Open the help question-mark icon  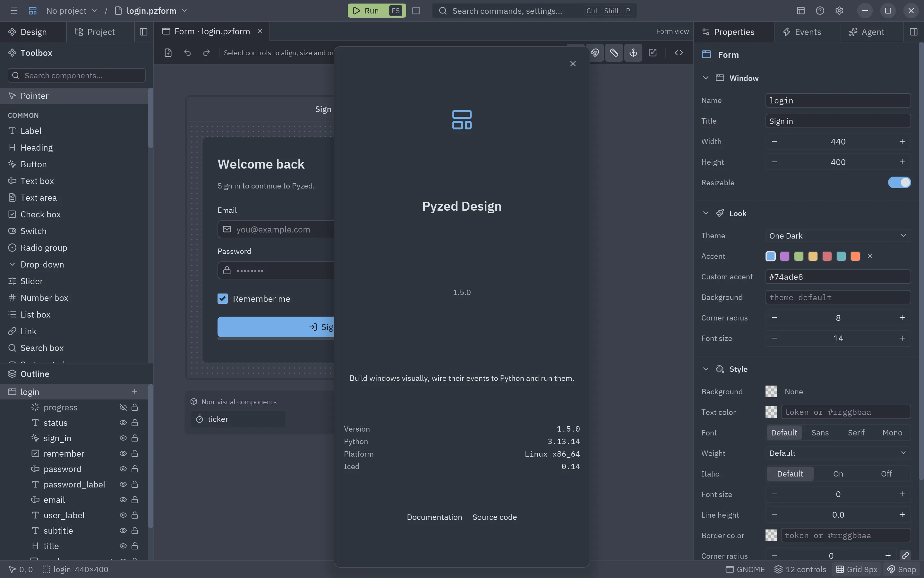(x=820, y=11)
